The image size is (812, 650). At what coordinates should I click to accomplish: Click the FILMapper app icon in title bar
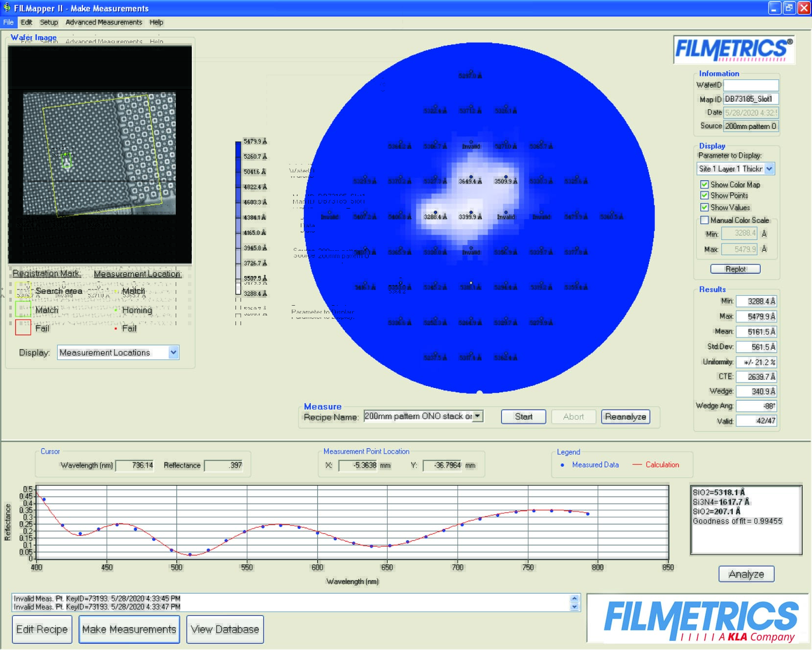tap(6, 8)
